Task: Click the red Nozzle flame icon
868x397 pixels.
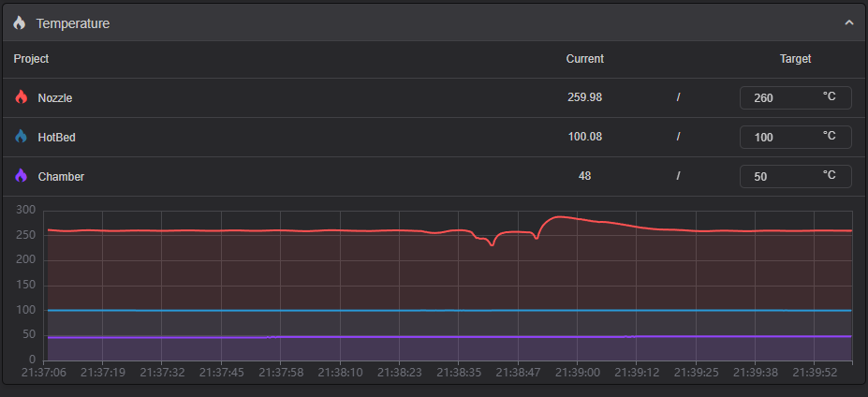Action: (22, 97)
